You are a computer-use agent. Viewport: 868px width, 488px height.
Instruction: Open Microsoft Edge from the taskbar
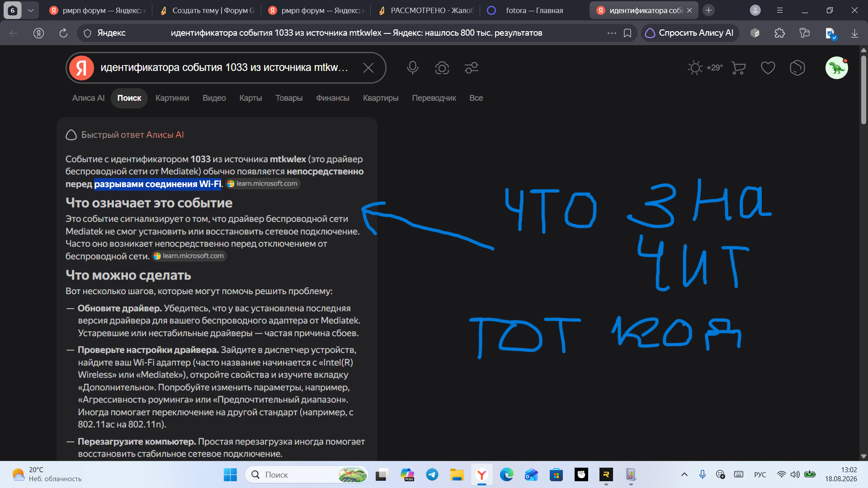click(506, 475)
